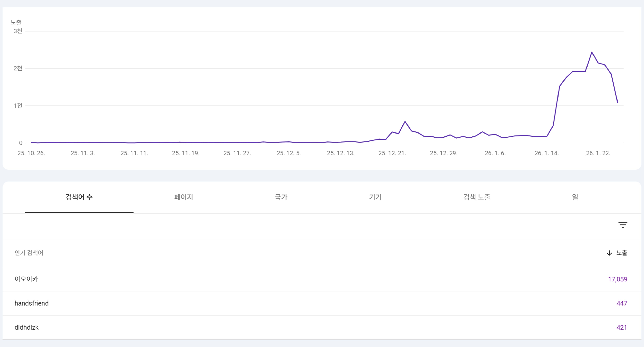The image size is (644, 347).
Task: Open the 이오이카 query row
Action: point(26,279)
